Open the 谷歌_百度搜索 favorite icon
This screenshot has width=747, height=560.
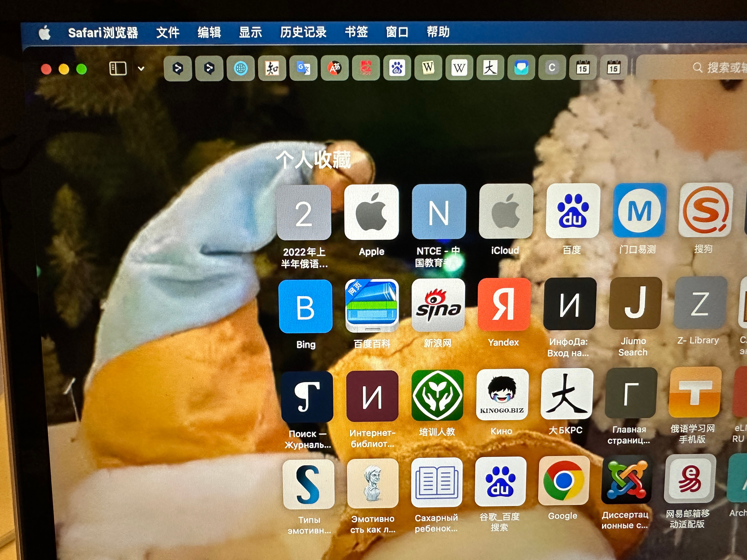tap(500, 482)
